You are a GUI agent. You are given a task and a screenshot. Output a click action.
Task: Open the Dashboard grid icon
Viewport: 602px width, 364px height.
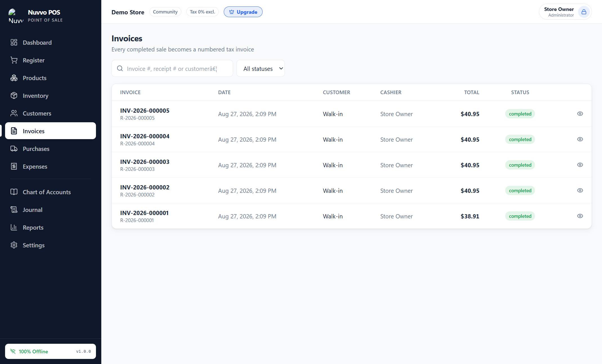click(x=14, y=42)
